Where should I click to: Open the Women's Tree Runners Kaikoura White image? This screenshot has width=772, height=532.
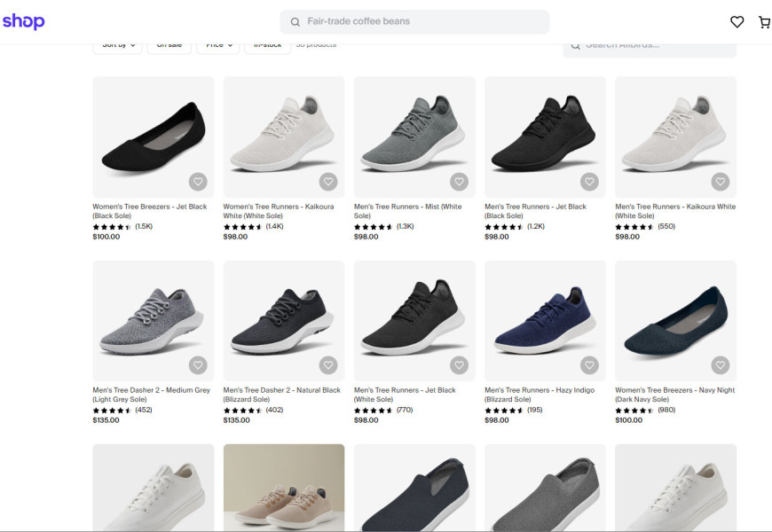coord(284,137)
